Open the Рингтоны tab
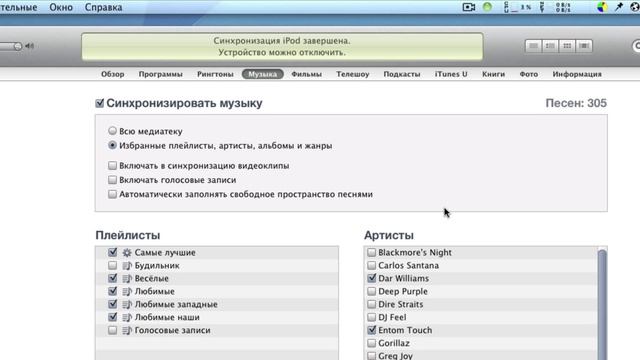The height and width of the screenshot is (360, 640). (x=215, y=74)
